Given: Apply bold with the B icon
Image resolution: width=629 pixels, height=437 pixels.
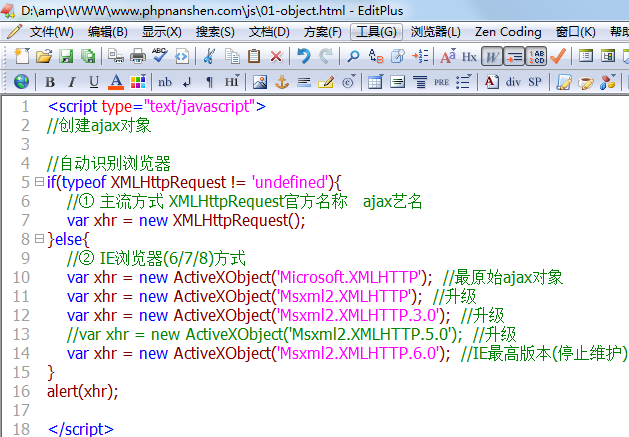Looking at the screenshot, I should click(x=50, y=82).
